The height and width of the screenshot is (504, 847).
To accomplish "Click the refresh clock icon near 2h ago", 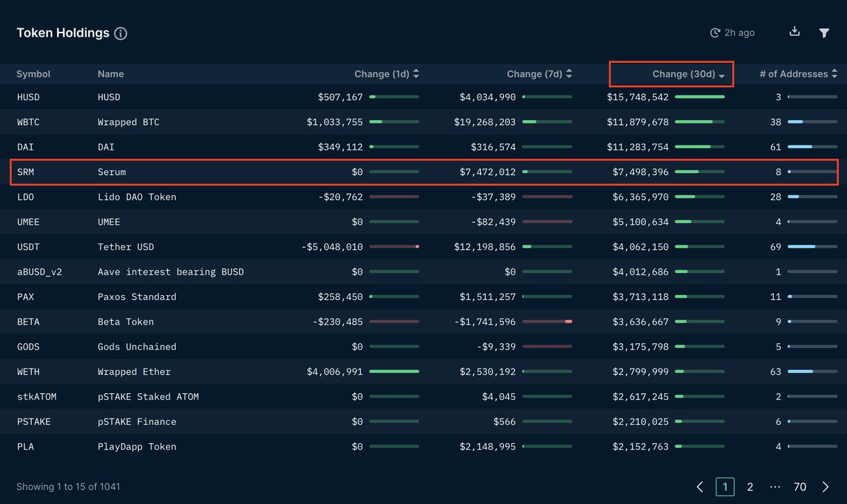I will [715, 33].
